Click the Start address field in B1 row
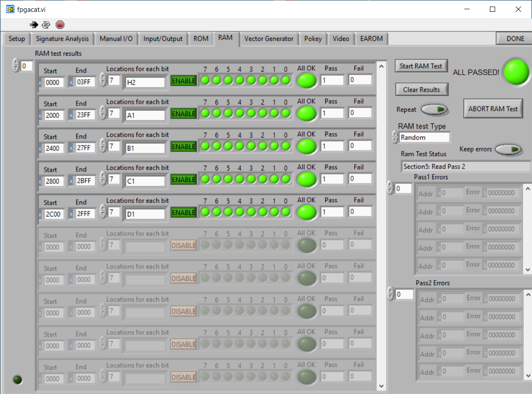This screenshot has width=532, height=394. tap(54, 148)
